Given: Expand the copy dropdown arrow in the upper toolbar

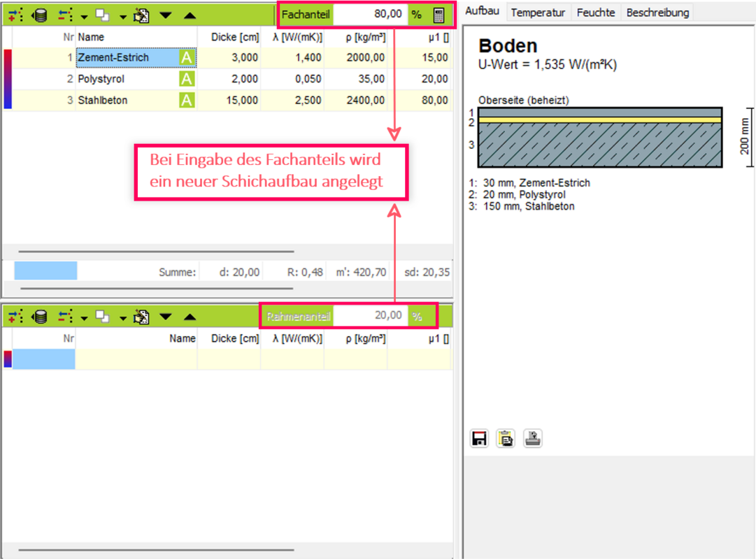Looking at the screenshot, I should (x=122, y=15).
